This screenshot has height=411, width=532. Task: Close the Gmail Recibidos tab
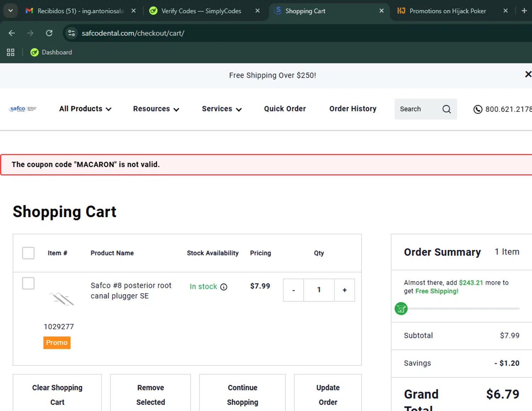pyautogui.click(x=133, y=11)
